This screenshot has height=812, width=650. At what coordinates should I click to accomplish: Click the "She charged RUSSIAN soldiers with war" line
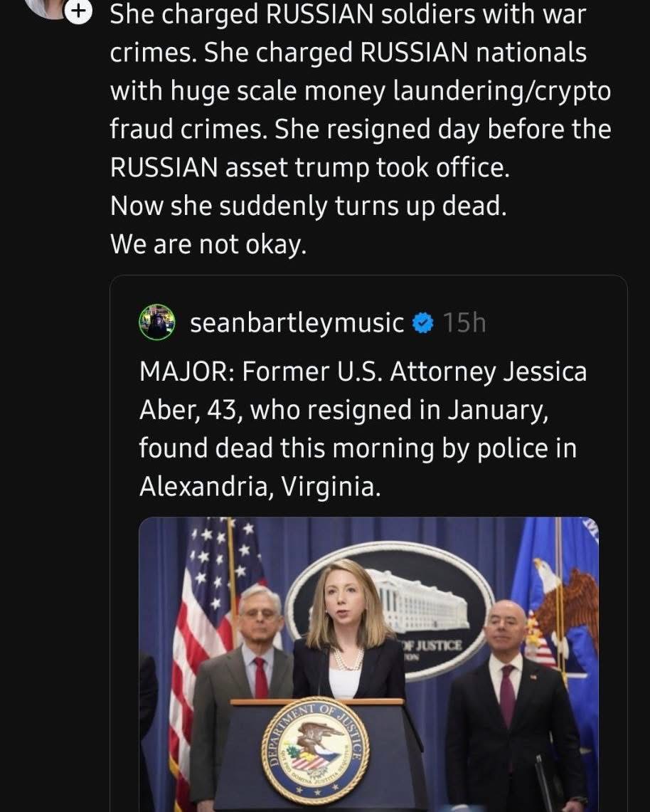tap(348, 15)
